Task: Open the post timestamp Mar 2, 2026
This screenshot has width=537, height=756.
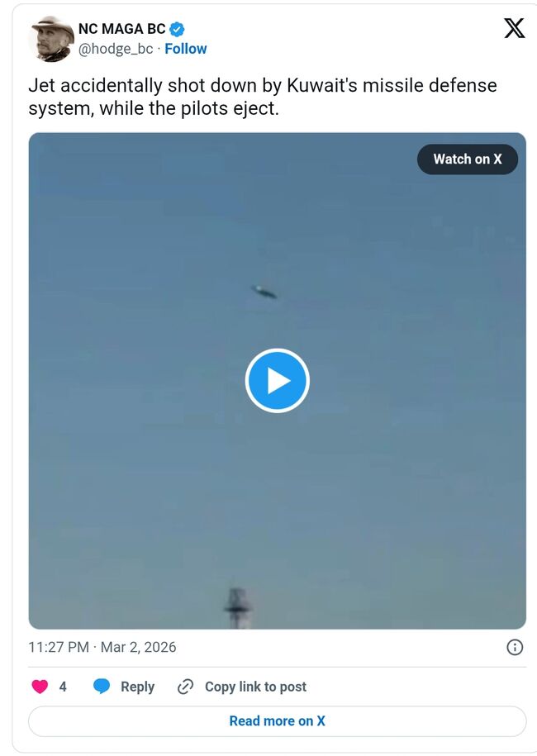Action: click(102, 647)
